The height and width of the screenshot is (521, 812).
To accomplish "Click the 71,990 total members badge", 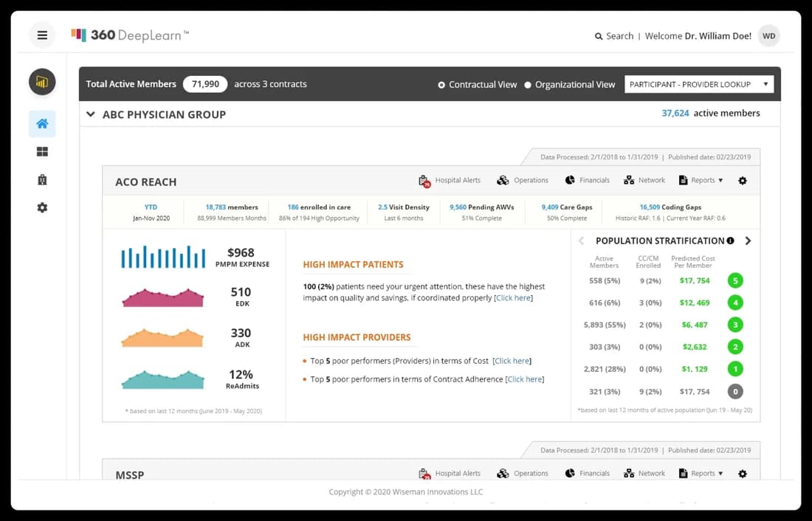I will (x=205, y=84).
